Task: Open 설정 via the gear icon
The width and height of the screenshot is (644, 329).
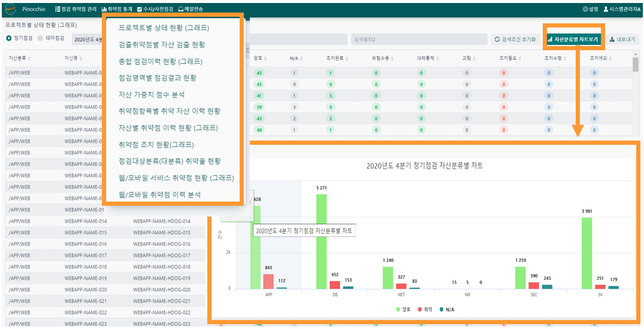Action: [585, 9]
